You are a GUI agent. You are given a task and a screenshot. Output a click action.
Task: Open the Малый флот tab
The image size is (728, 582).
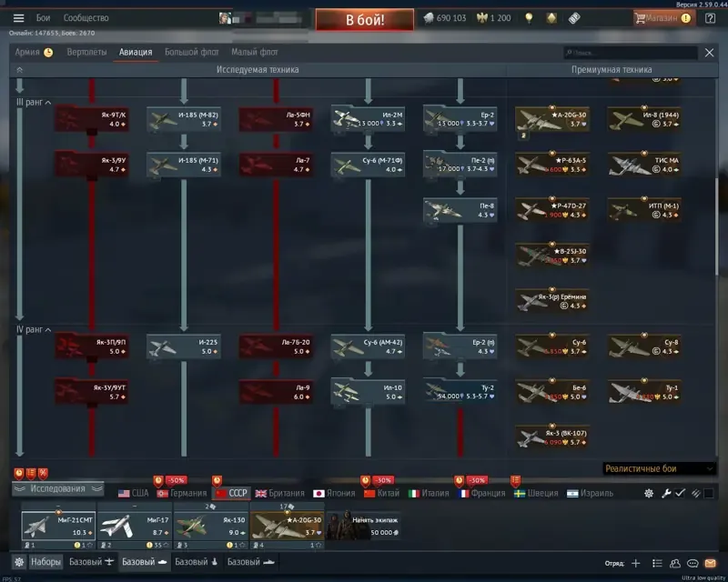(255, 52)
